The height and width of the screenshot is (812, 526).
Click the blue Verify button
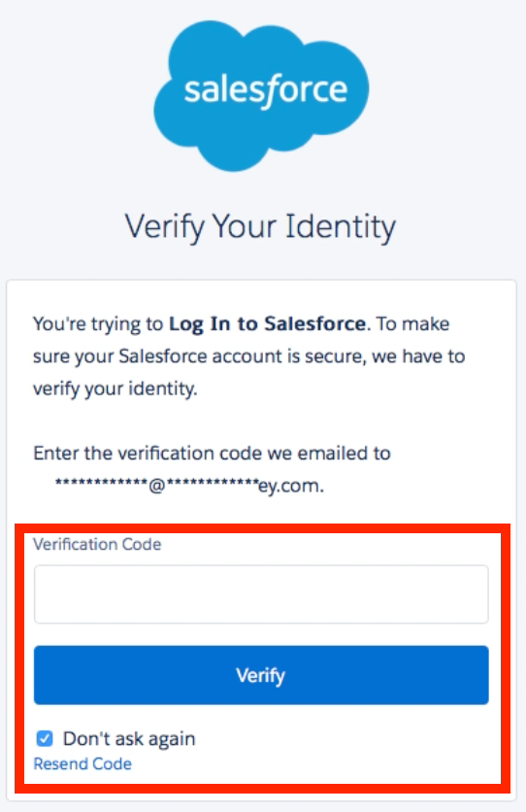[261, 675]
